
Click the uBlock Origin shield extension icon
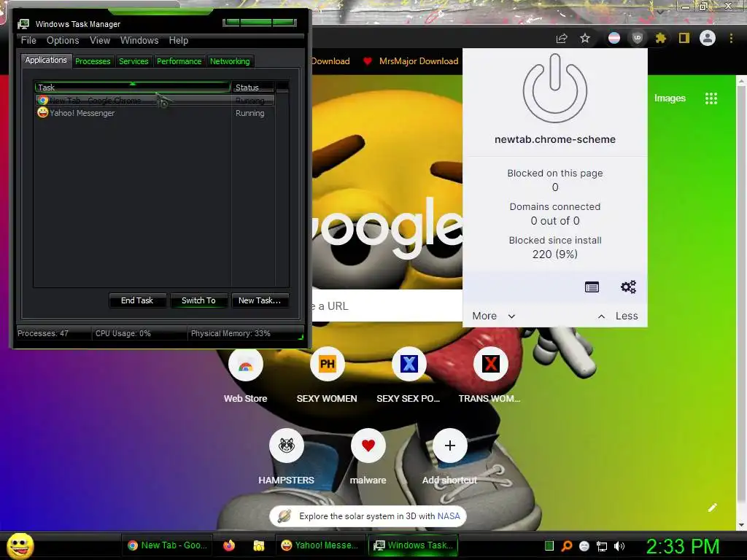point(638,38)
